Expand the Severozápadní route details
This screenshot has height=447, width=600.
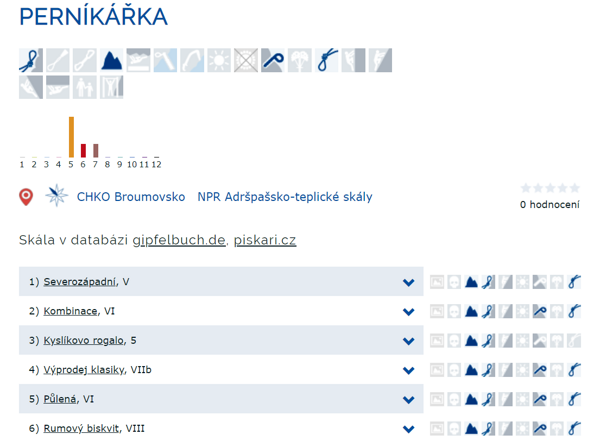click(x=408, y=283)
